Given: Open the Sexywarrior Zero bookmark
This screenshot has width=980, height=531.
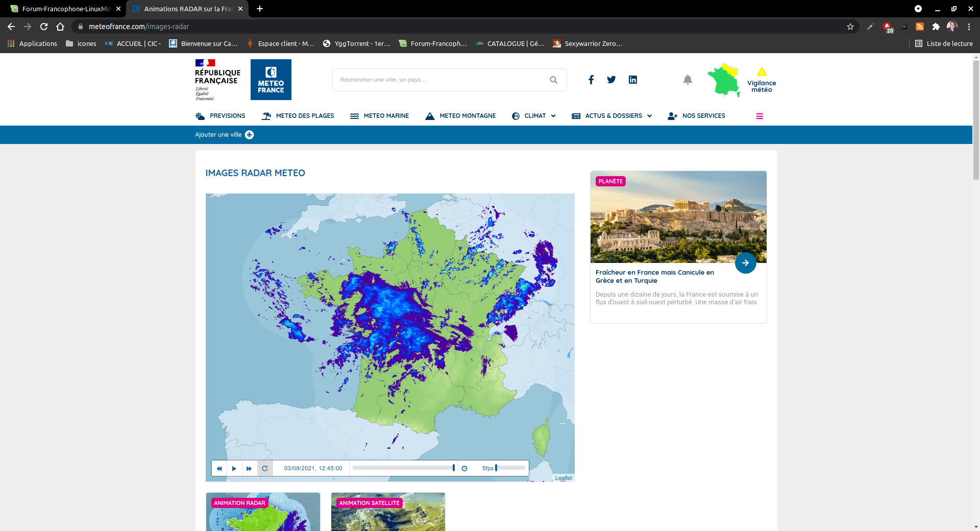Looking at the screenshot, I should tap(587, 43).
